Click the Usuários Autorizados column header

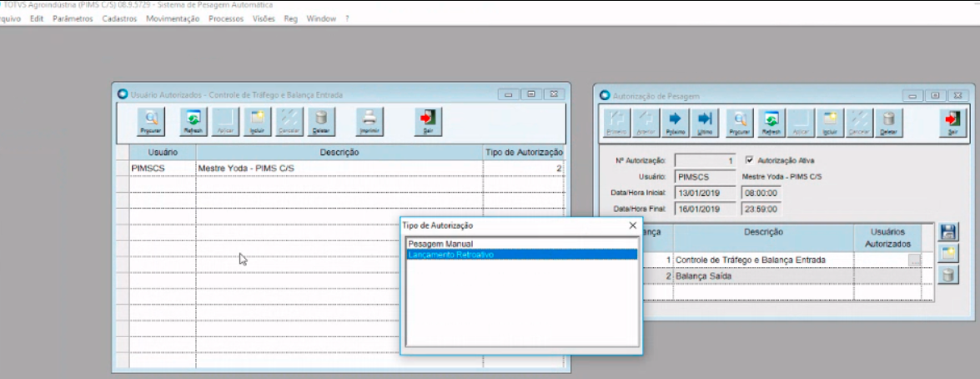pyautogui.click(x=887, y=238)
